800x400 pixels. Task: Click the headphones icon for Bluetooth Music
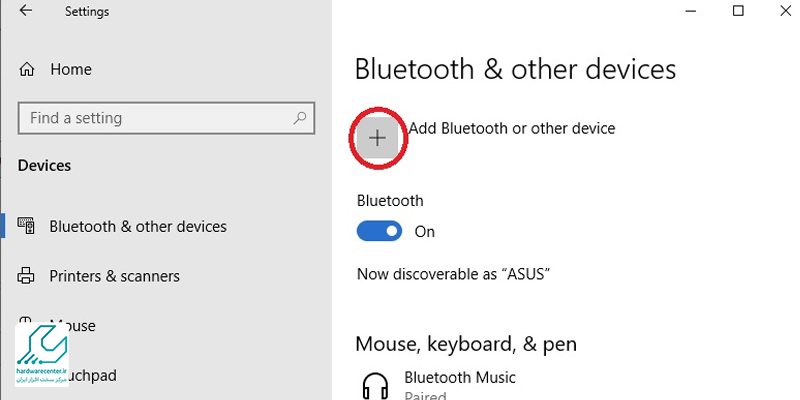(x=376, y=385)
